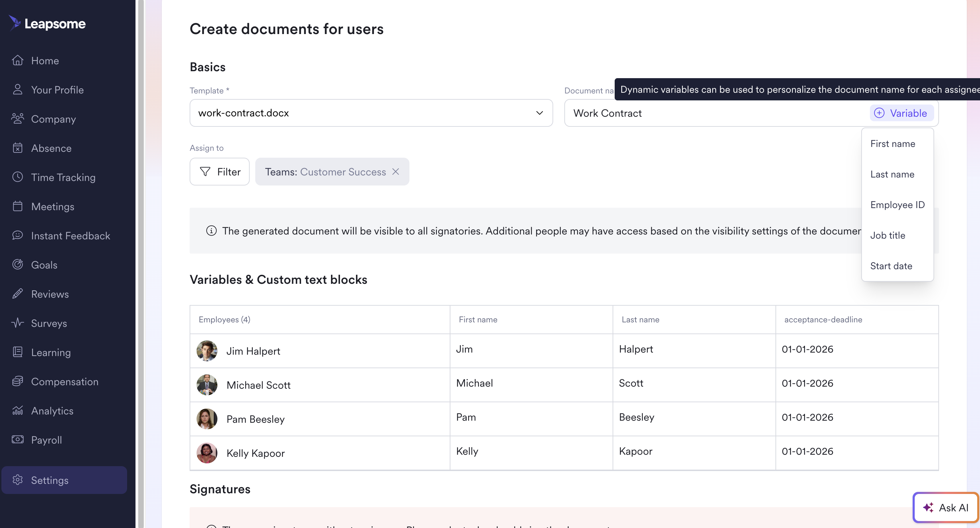This screenshot has height=528, width=980.
Task: Open the Ask AI assistant
Action: click(x=945, y=508)
